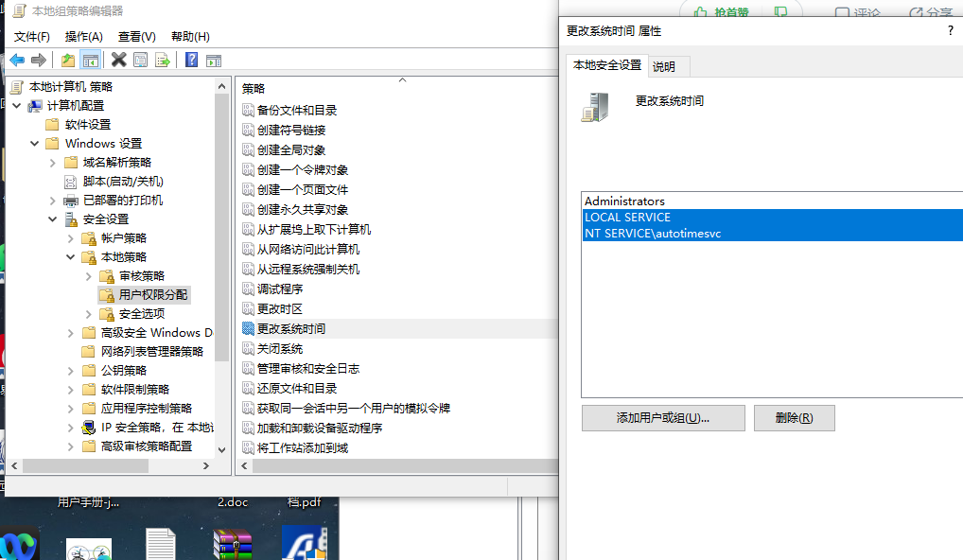Select the 关闭系统 policy
This screenshot has width=963, height=560.
(279, 349)
